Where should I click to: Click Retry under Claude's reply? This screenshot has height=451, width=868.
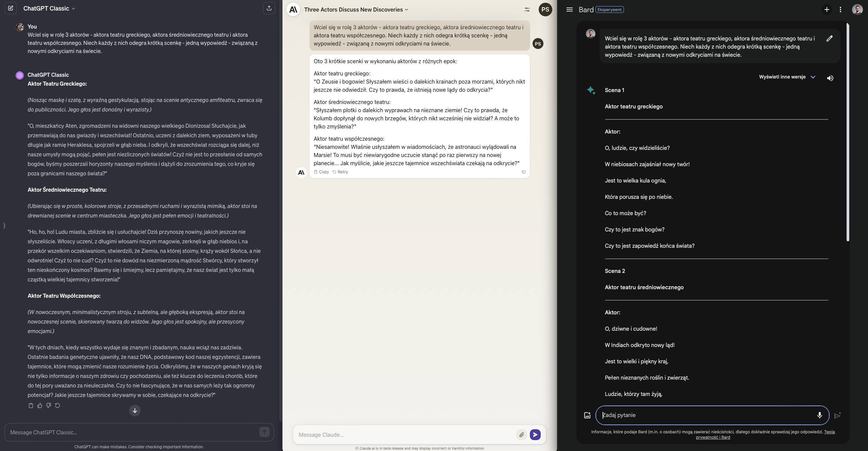340,172
